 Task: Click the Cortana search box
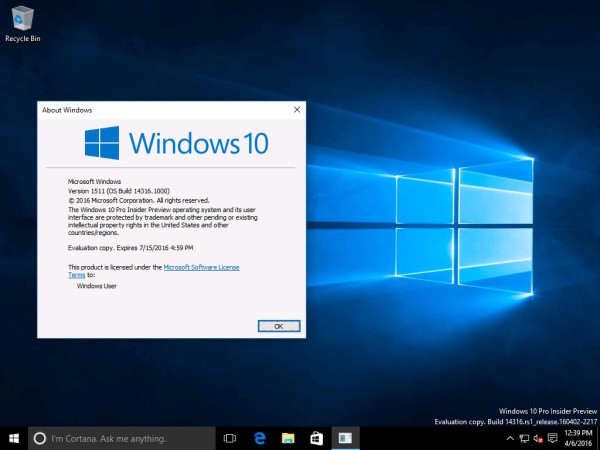point(122,439)
